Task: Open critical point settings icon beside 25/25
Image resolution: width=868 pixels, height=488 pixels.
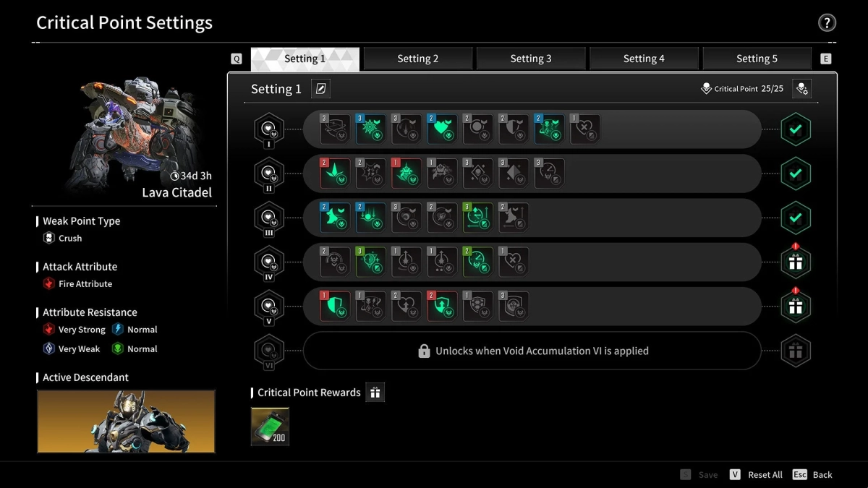Action: click(x=801, y=88)
